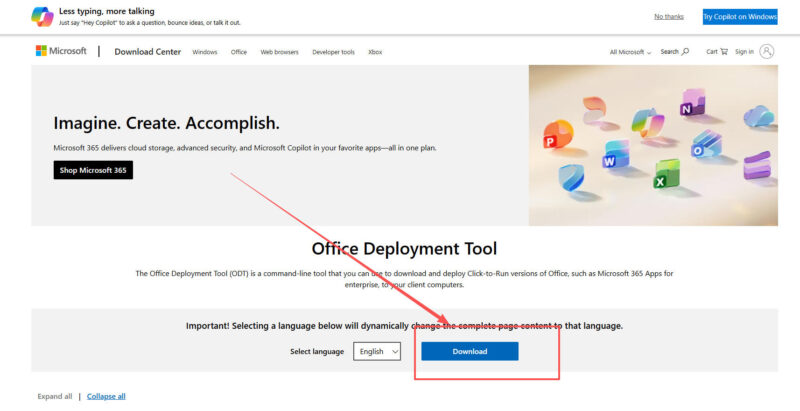The image size is (800, 411).
Task: Click the account avatar icon
Action: click(x=767, y=51)
